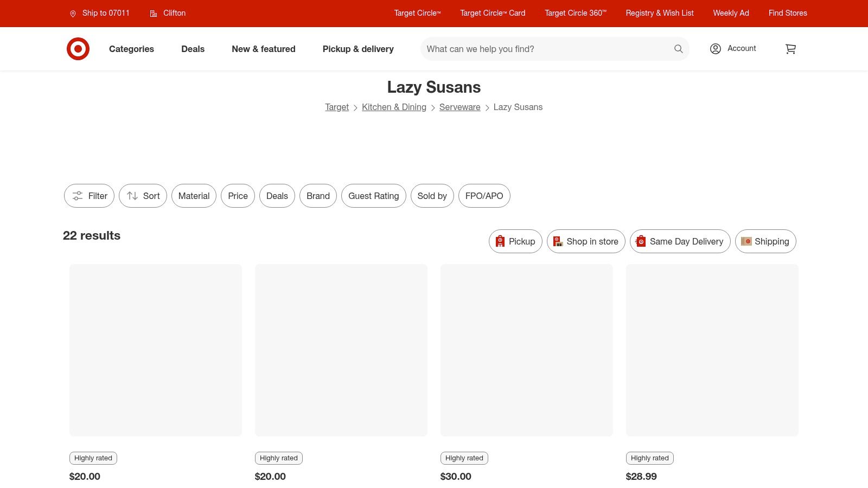The width and height of the screenshot is (868, 488).
Task: View the Weekly Ad
Action: pyautogui.click(x=731, y=13)
